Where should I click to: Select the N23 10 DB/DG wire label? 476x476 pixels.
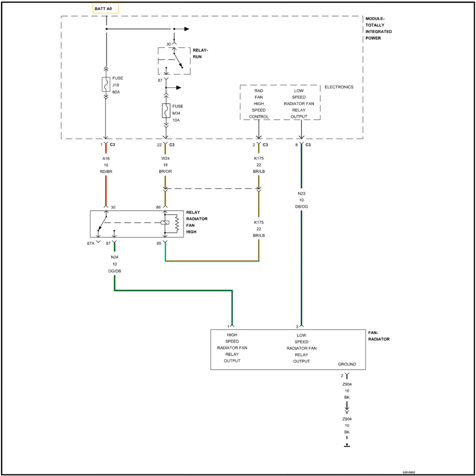[301, 200]
